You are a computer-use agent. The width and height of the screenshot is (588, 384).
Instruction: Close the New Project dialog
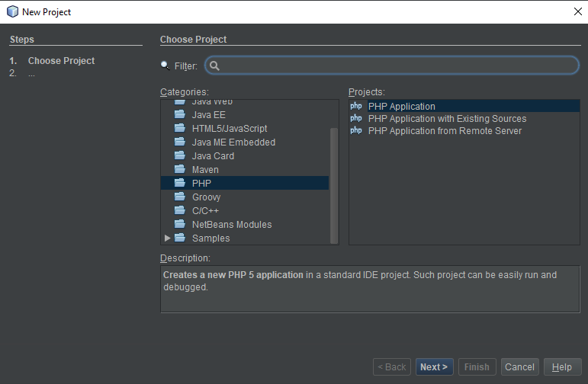pos(578,11)
